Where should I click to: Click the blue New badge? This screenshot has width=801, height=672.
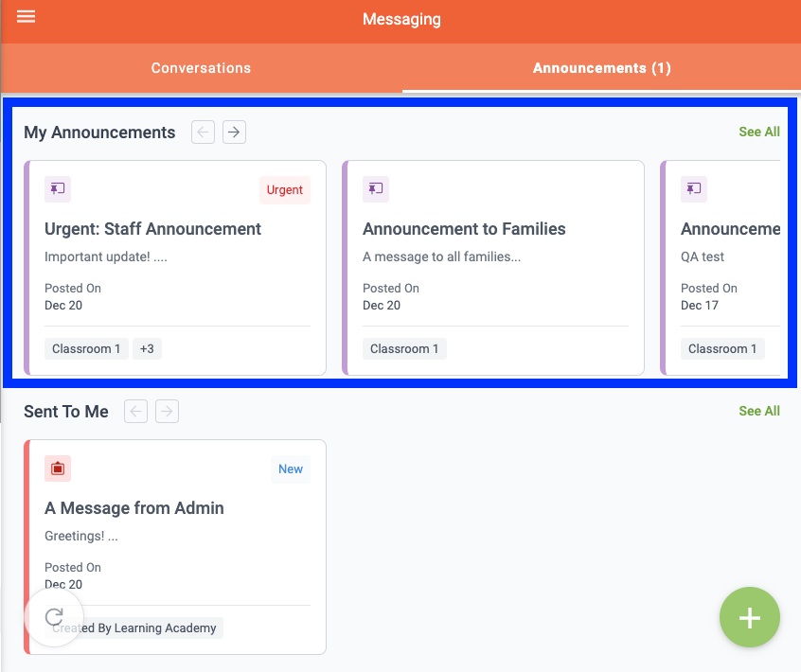(x=291, y=469)
